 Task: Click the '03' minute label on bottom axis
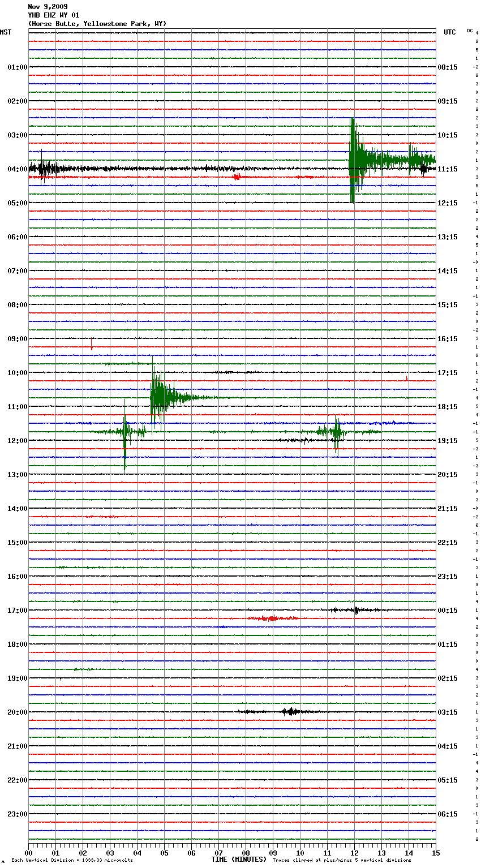tap(110, 853)
